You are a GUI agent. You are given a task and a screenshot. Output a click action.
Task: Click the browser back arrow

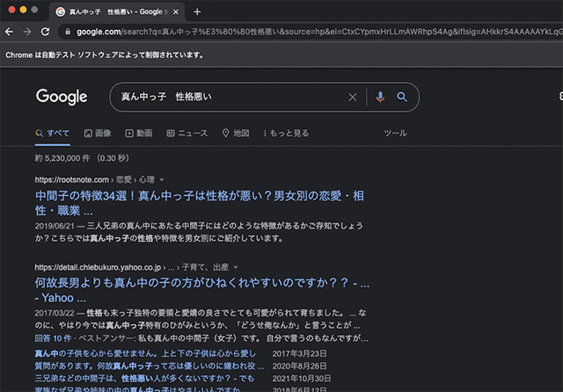[9, 32]
